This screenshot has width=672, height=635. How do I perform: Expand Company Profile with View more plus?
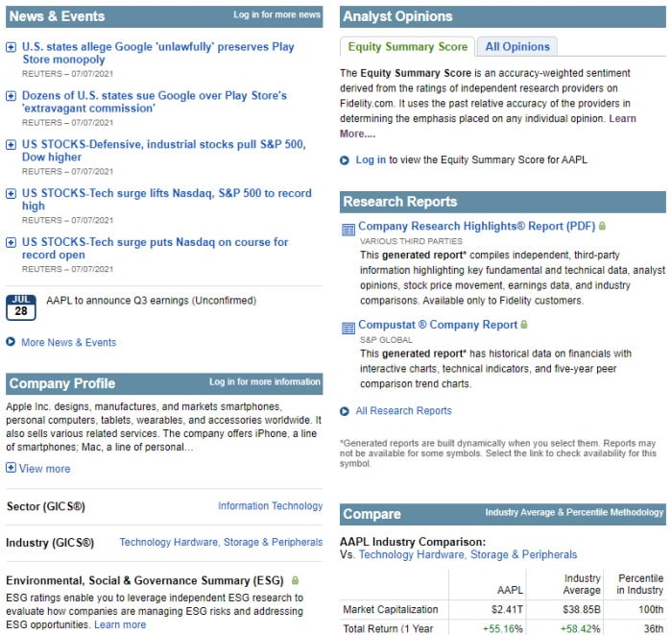(11, 468)
